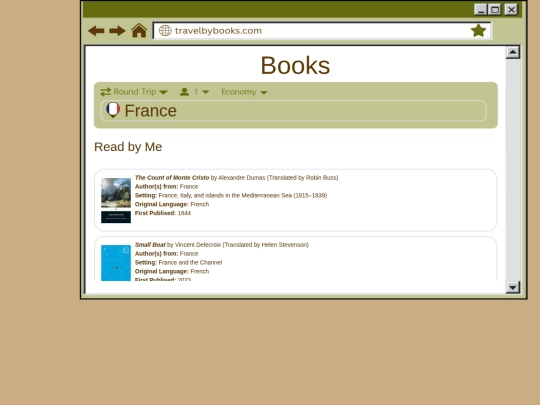This screenshot has height=405, width=540.
Task: Click the travelbybooks.com address field
Action: pyautogui.click(x=322, y=31)
